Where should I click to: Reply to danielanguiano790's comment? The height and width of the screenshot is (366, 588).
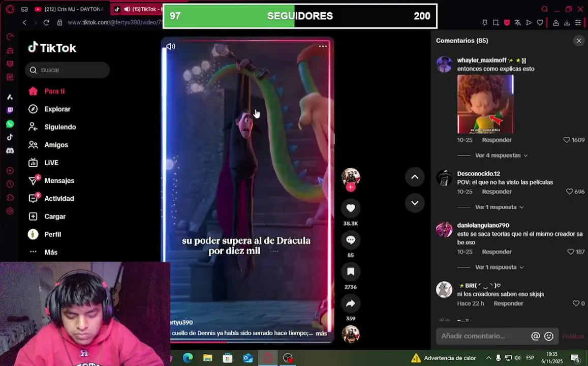(x=497, y=252)
